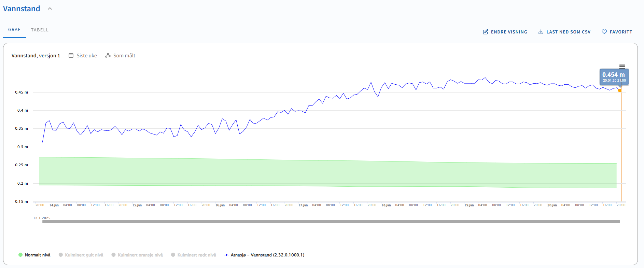Screen dimensions: 644x268
Task: Click the 20.jan x-axis label
Action: pos(552,205)
